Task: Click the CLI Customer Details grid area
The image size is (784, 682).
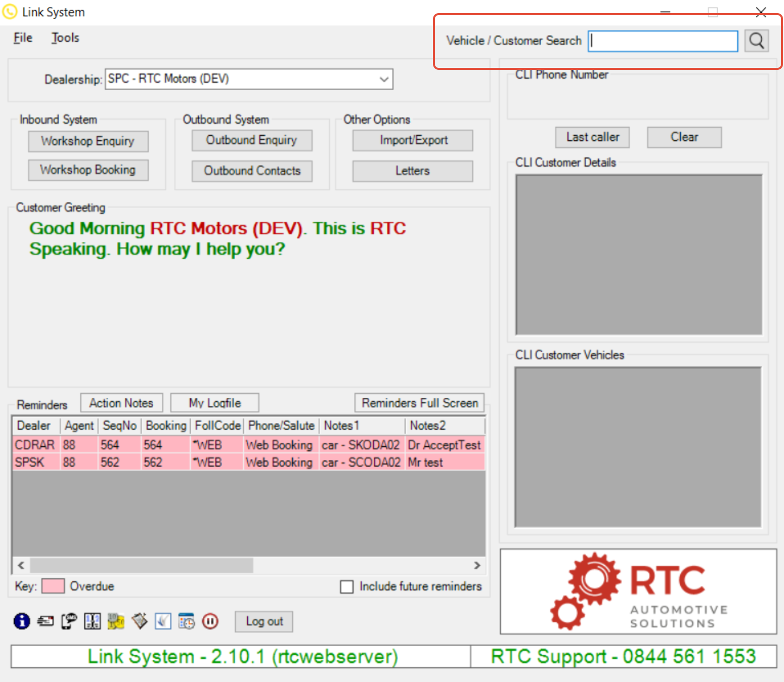Action: [x=639, y=255]
